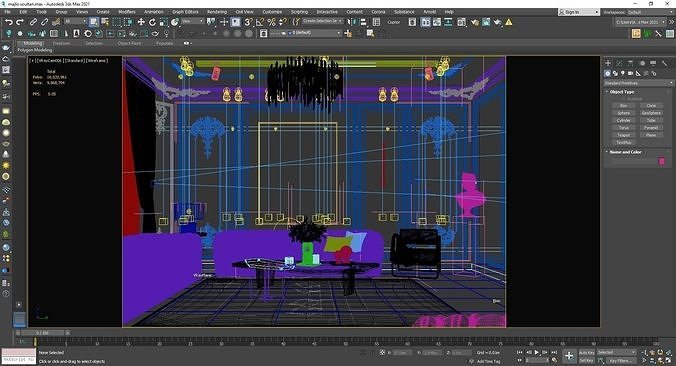This screenshot has width=676, height=366.
Task: Click the GeoSphere primitive button
Action: coord(651,113)
